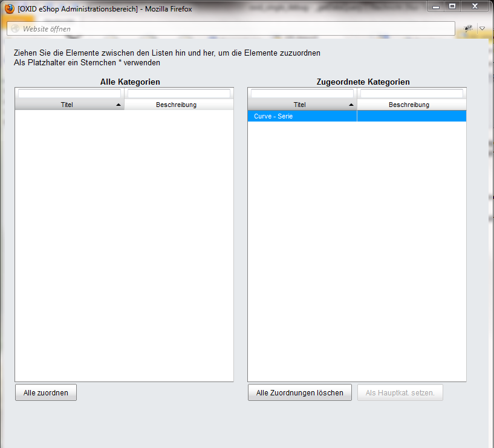Maximize the Firefox window
494x448 pixels.
pyautogui.click(x=452, y=6)
